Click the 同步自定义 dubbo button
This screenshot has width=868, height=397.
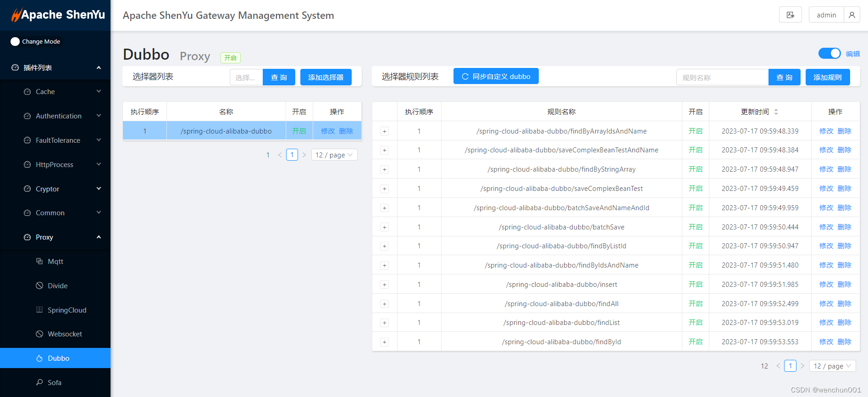496,76
